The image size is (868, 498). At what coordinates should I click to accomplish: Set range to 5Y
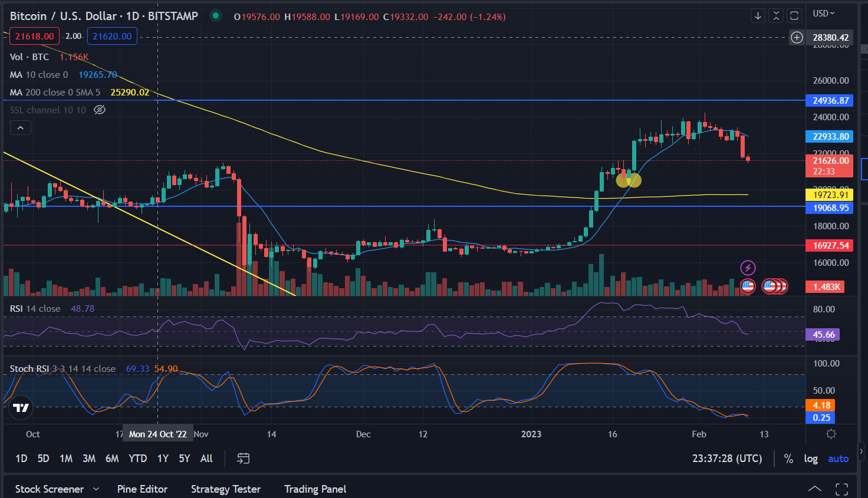tap(185, 459)
